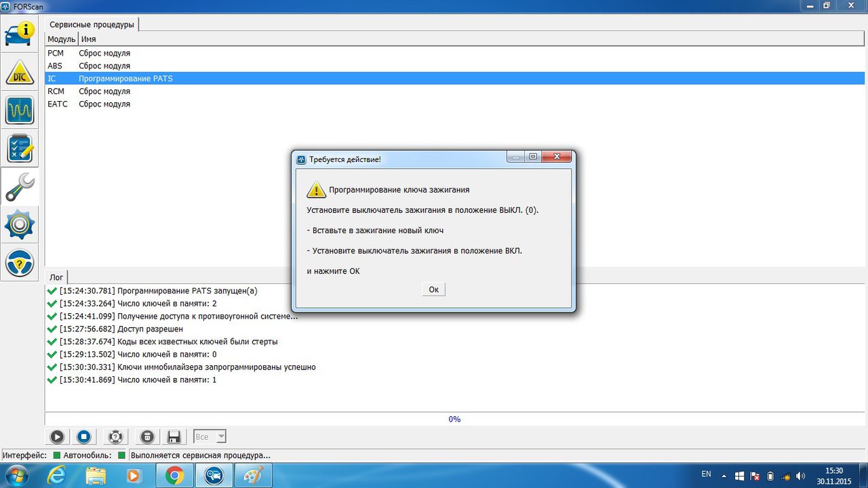
Task: Click the warning triangle icon in the dialog
Action: [x=316, y=190]
